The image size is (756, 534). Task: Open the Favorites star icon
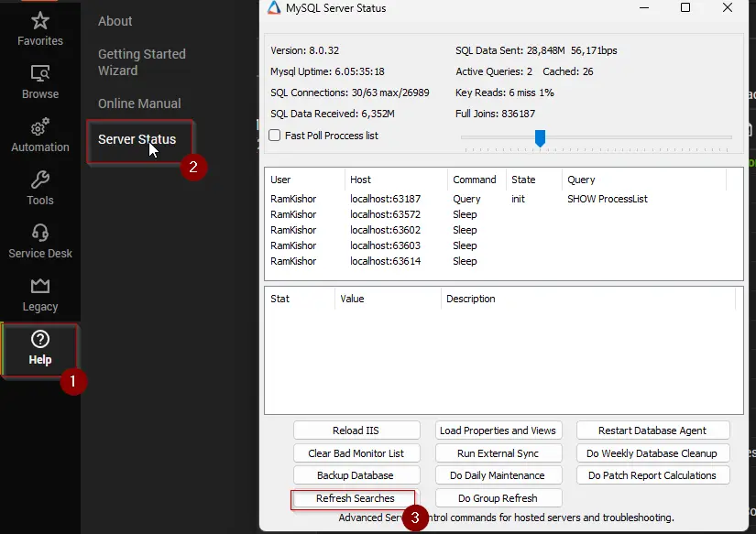pos(40,21)
